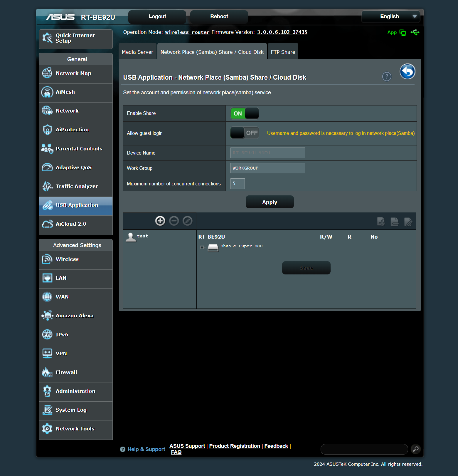The height and width of the screenshot is (476, 458).
Task: Click the footer search input box
Action: (364, 449)
